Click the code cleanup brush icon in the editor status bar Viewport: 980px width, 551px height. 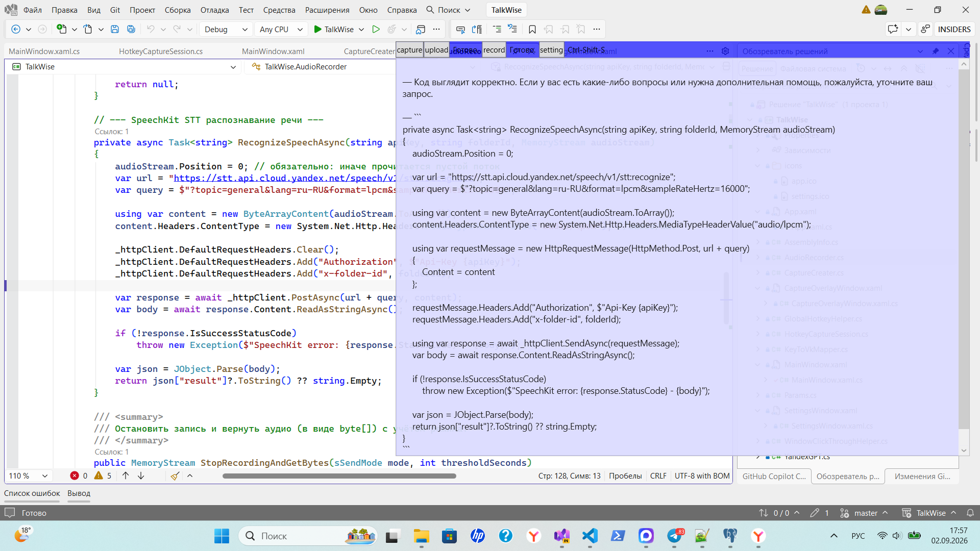(175, 476)
